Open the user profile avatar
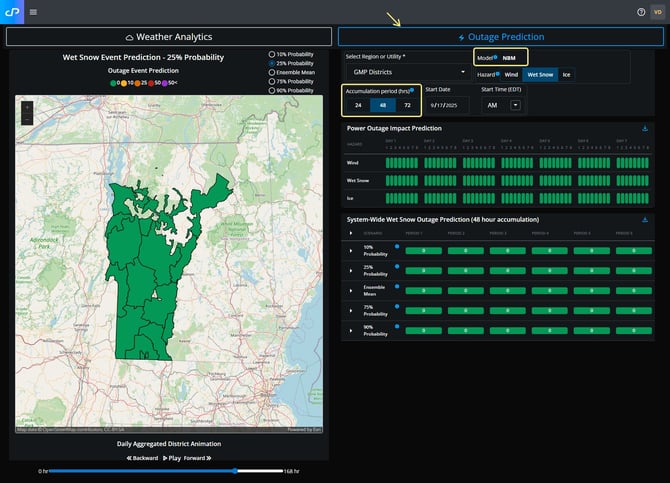 point(657,12)
